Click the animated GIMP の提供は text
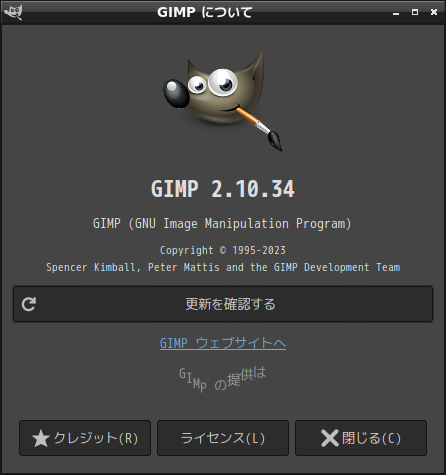The width and height of the screenshot is (446, 475). 223,378
